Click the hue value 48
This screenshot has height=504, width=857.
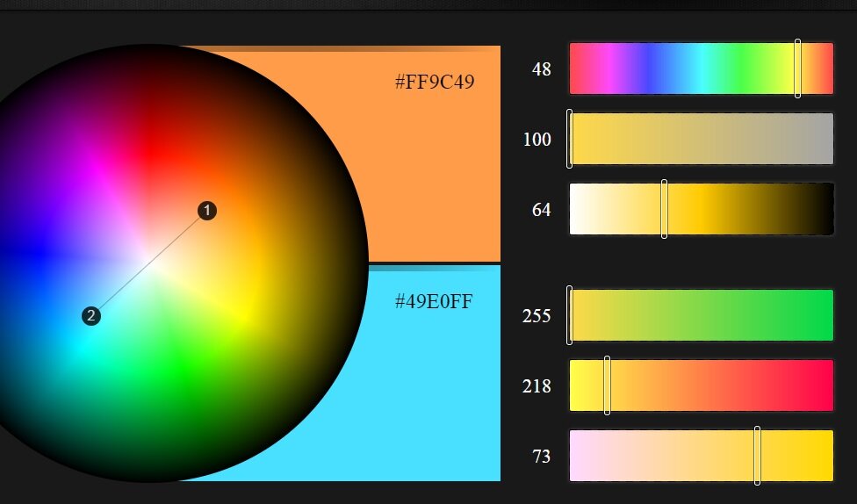tap(541, 69)
